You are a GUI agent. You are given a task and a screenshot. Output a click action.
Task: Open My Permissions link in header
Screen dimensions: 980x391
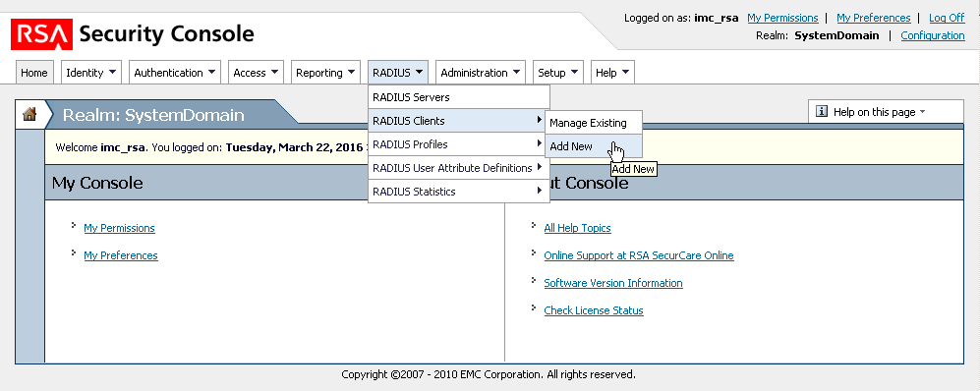782,18
